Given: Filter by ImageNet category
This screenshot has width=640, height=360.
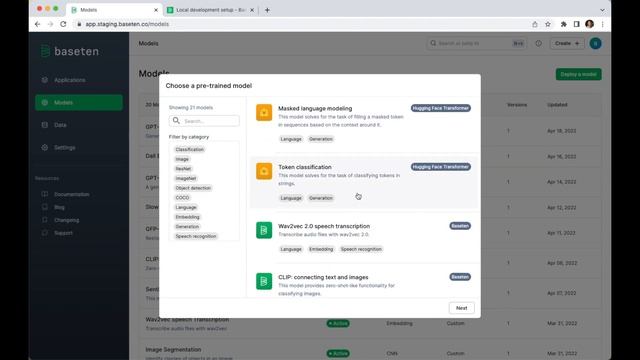Looking at the screenshot, I should (186, 178).
